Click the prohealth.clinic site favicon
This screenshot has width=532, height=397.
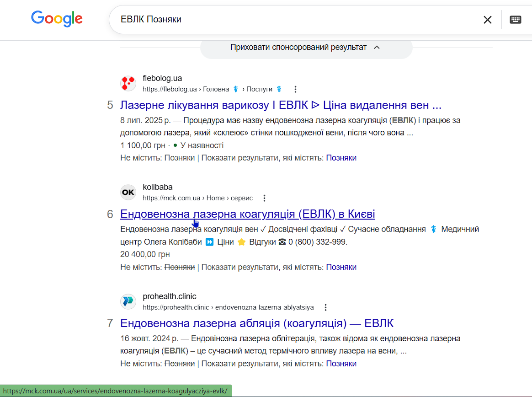[x=128, y=302]
